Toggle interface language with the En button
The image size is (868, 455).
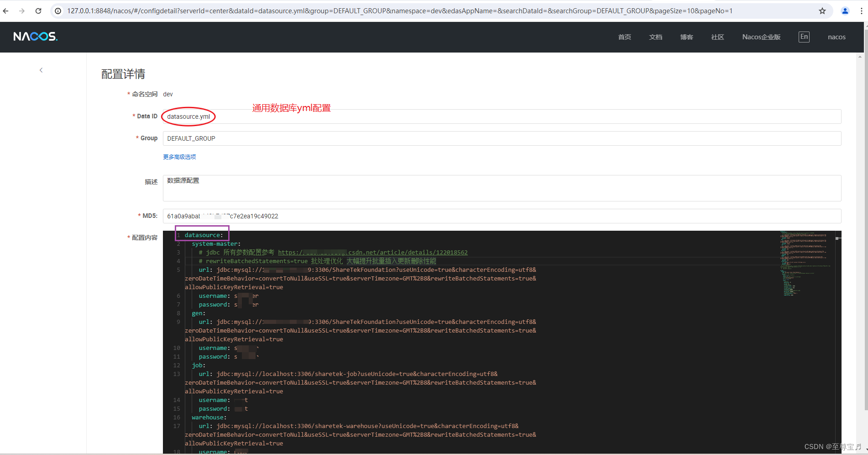point(804,37)
